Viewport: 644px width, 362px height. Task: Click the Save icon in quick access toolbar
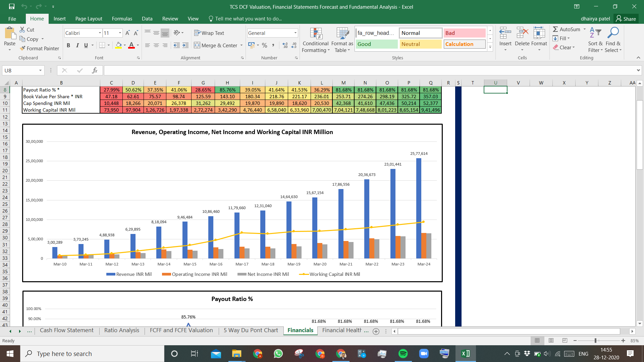pos(12,6)
